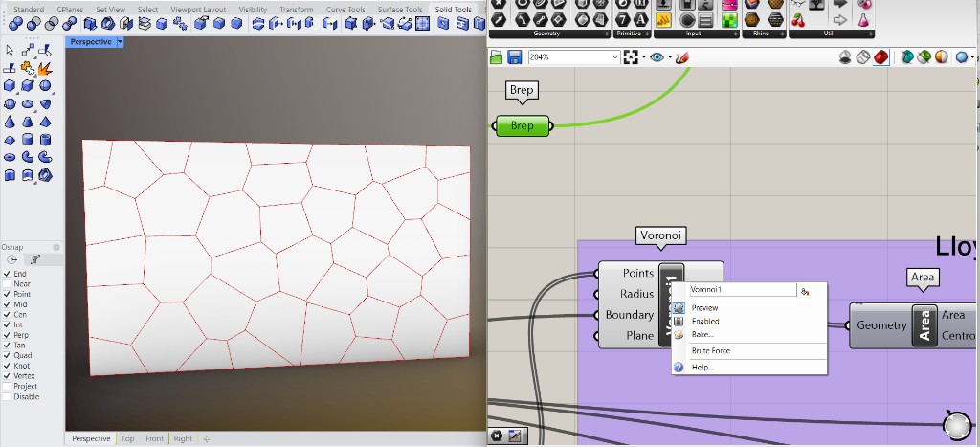Expand the Util panel plus button
Viewport: 980px width, 447px height.
coord(869,34)
